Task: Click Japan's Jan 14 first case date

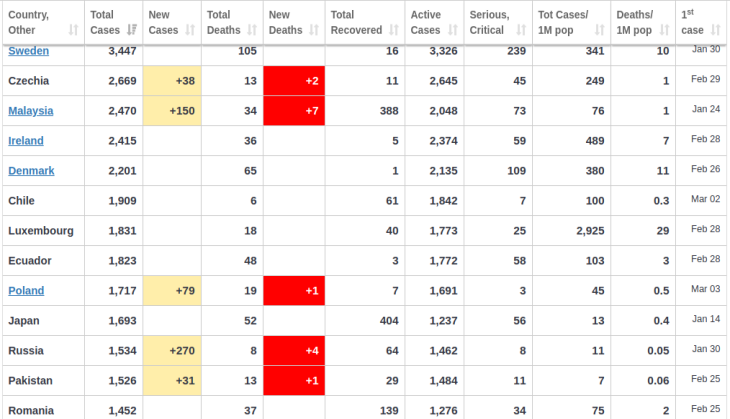Action: [706, 319]
